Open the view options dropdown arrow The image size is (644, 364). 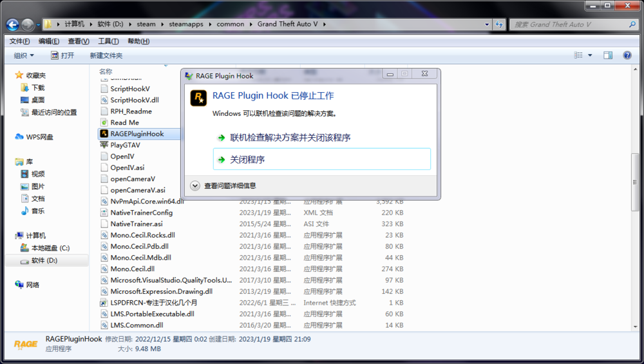point(590,55)
